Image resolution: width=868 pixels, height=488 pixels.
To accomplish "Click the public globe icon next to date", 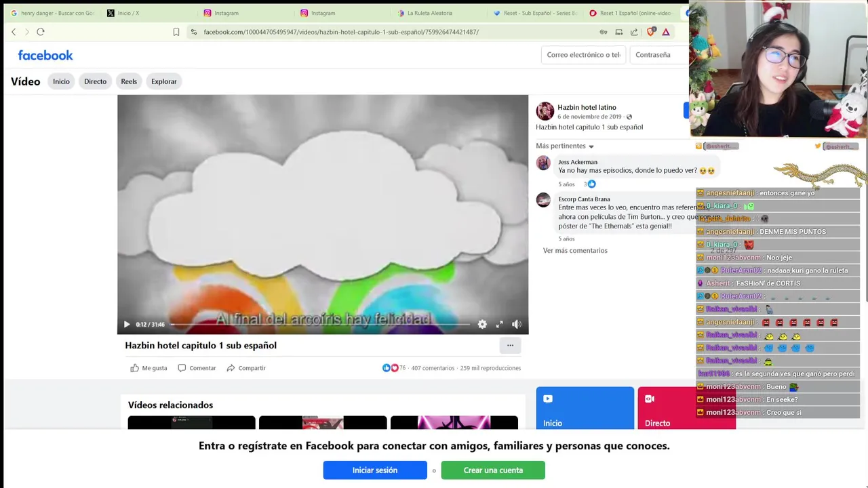I will tap(629, 117).
